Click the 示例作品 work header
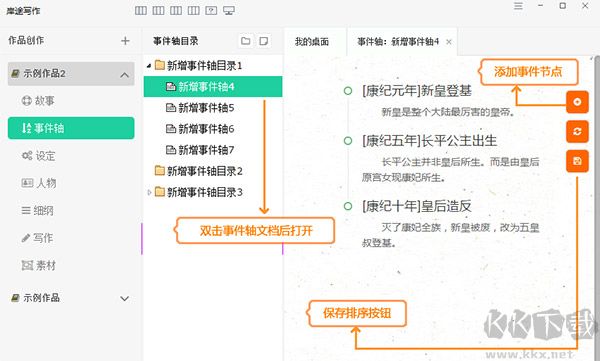 click(71, 298)
